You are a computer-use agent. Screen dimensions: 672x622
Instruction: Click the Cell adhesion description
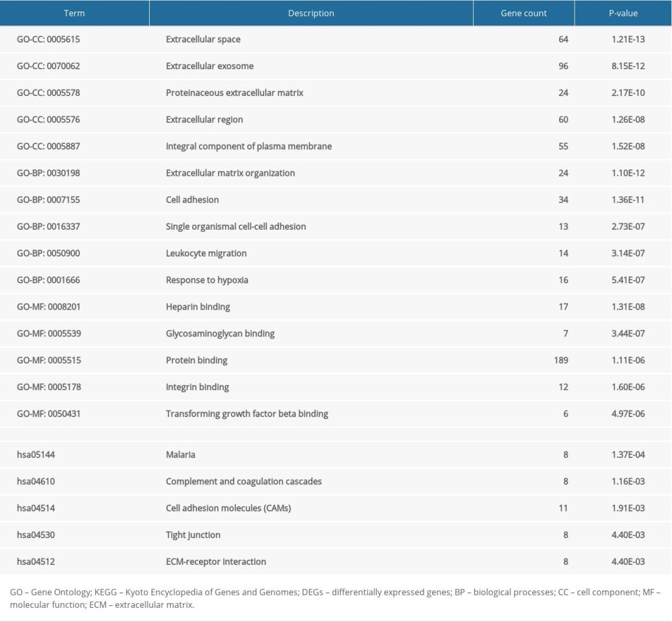click(x=192, y=199)
